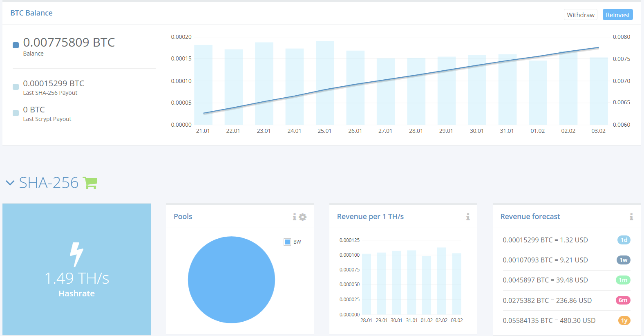The image size is (644, 336).
Task: Select the 6m forecast badge
Action: 623,300
